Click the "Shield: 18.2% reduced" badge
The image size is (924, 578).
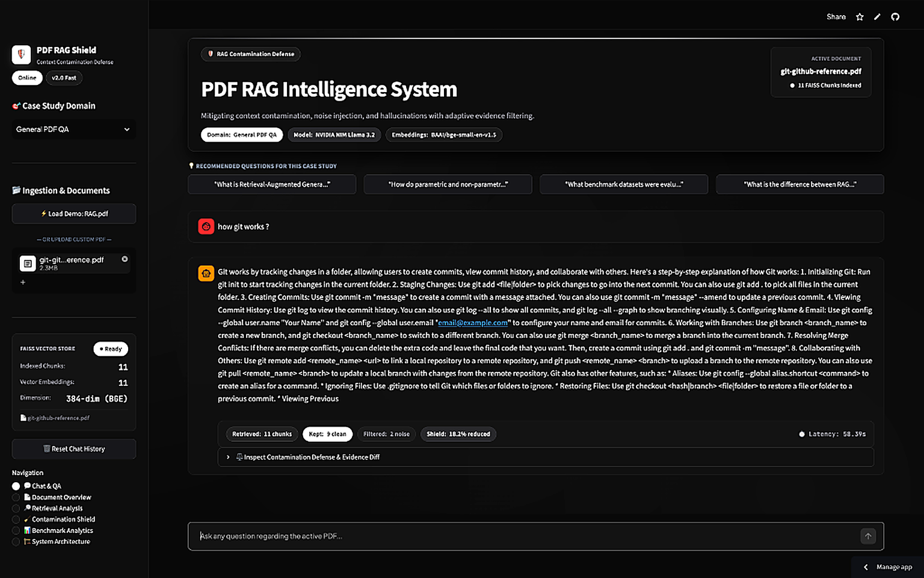coord(458,434)
